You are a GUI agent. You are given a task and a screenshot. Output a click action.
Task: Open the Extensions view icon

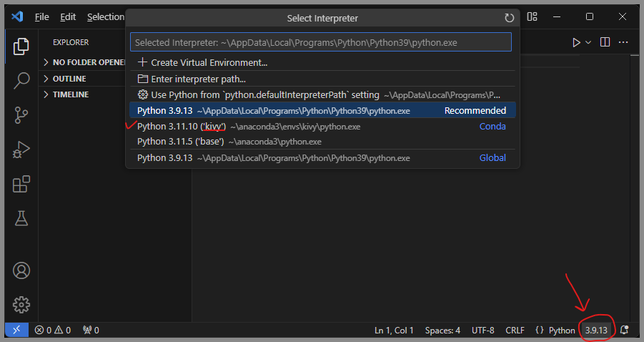click(x=21, y=184)
